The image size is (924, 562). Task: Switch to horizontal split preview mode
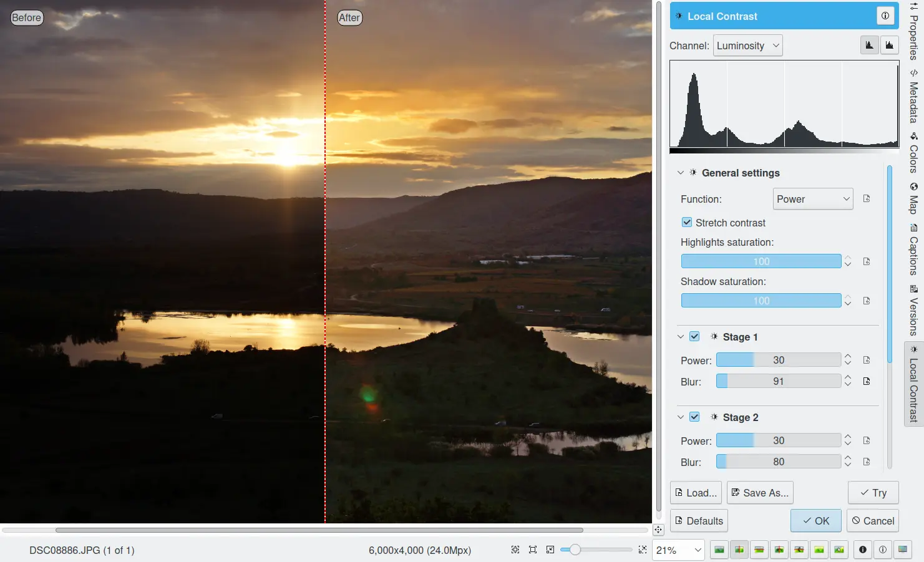[x=759, y=550]
